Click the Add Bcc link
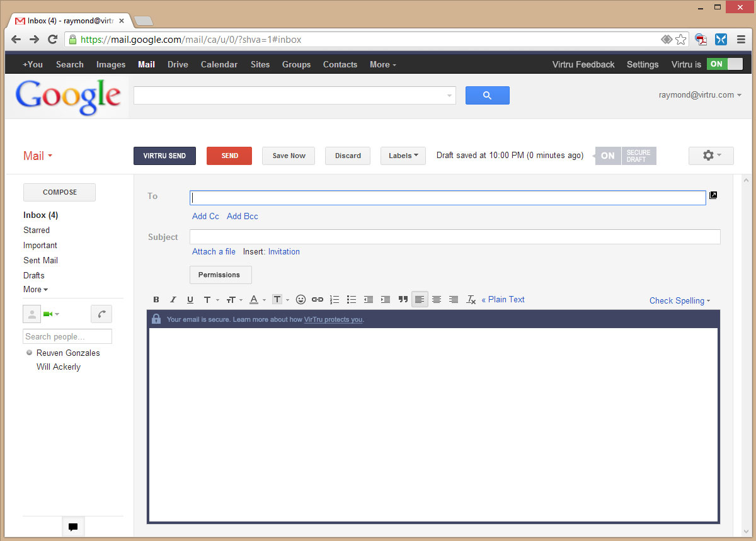This screenshot has width=756, height=541. (x=243, y=216)
